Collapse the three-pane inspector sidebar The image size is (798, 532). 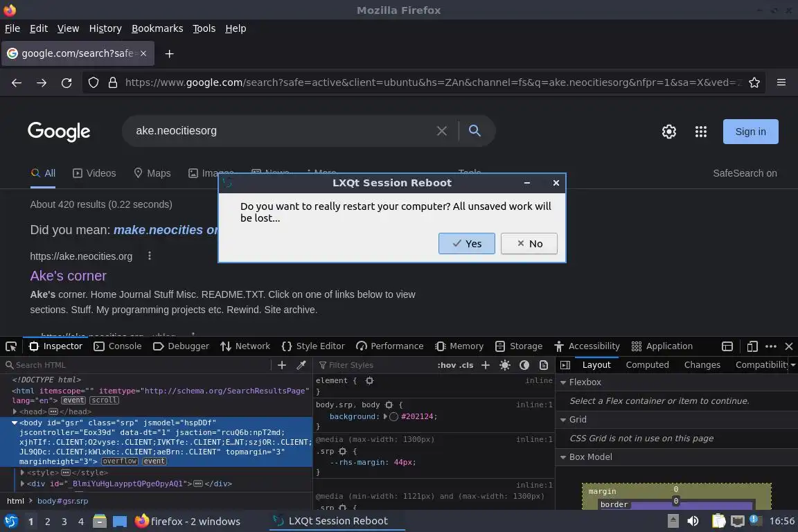[x=565, y=365]
